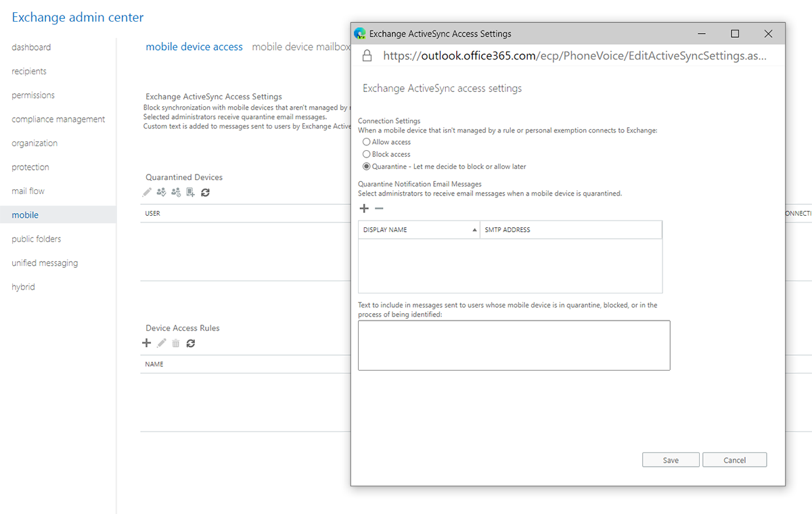
Task: Open hybrid in left navigation
Action: [23, 287]
